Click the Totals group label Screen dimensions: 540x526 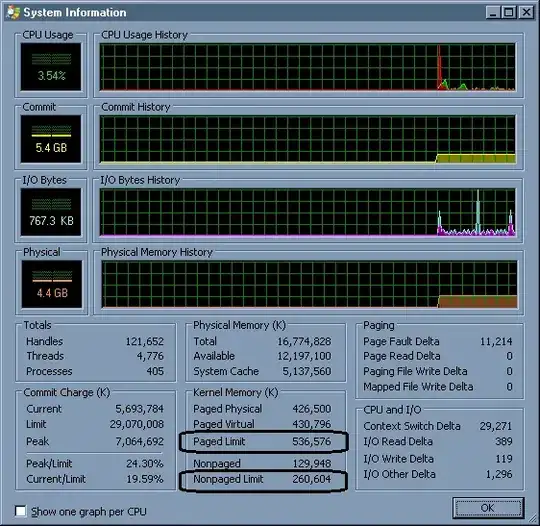click(x=37, y=325)
